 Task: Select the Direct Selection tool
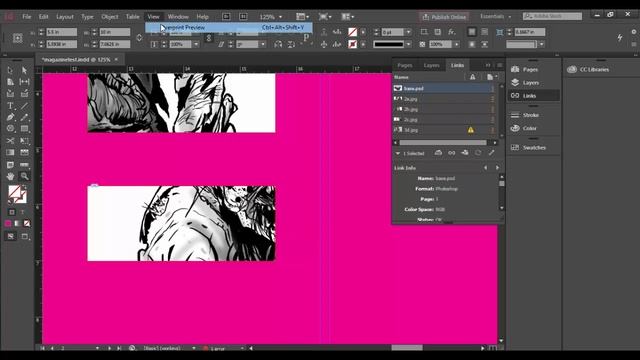pyautogui.click(x=24, y=70)
